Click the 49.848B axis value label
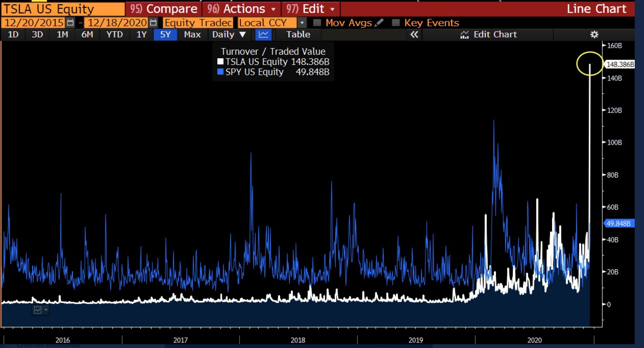This screenshot has width=644, height=348. coord(619,224)
